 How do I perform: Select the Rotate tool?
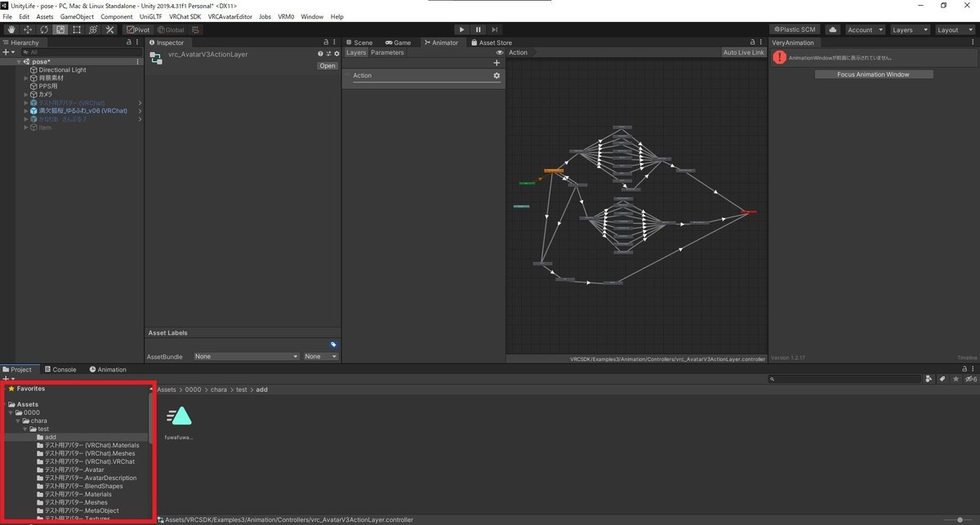[x=44, y=29]
